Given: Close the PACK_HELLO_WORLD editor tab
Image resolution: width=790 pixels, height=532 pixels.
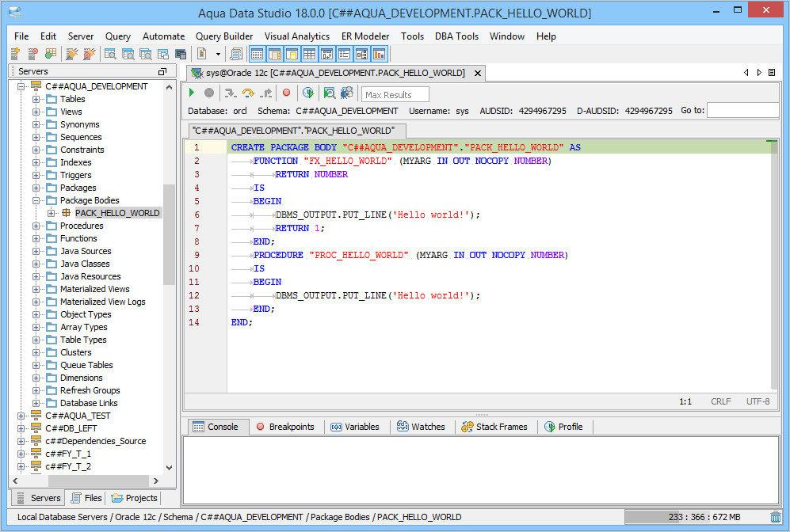Looking at the screenshot, I should (477, 73).
